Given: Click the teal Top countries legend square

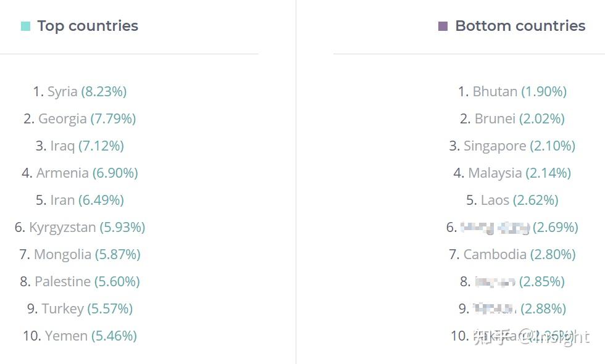Looking at the screenshot, I should 25,26.
